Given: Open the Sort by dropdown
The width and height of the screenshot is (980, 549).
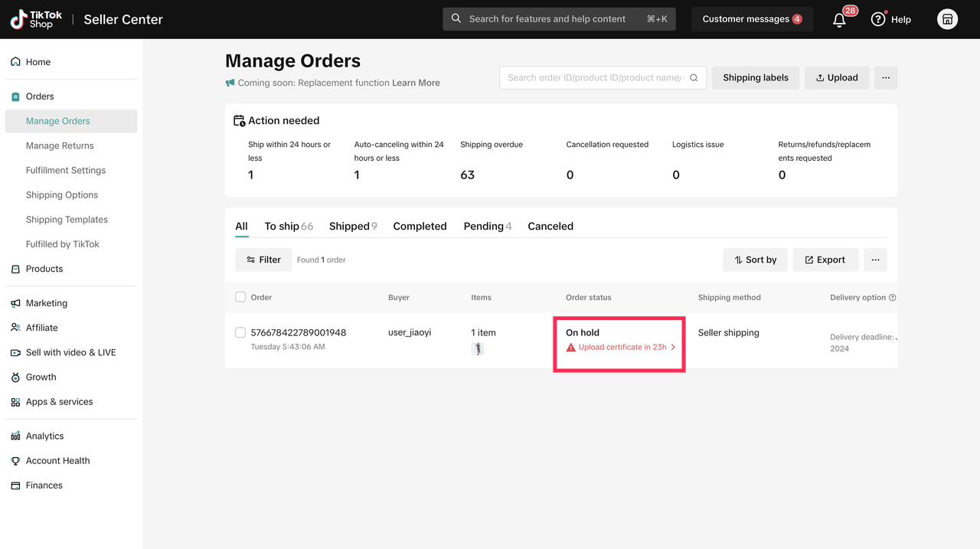Looking at the screenshot, I should (x=755, y=260).
